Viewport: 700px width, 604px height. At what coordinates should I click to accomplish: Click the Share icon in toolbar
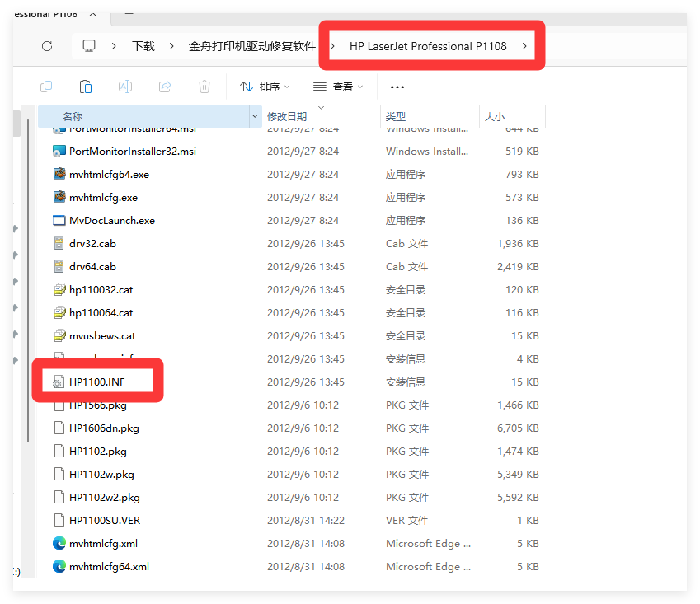[x=165, y=87]
